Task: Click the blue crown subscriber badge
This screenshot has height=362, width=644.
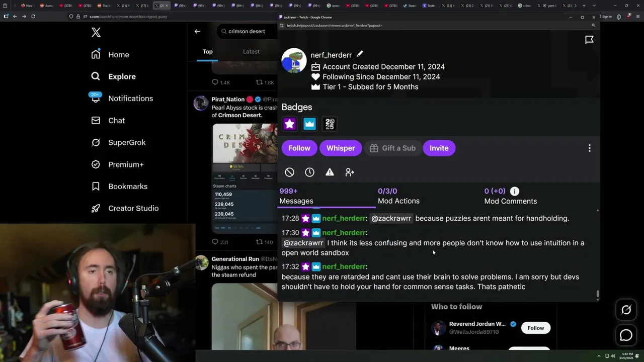Action: coord(309,124)
